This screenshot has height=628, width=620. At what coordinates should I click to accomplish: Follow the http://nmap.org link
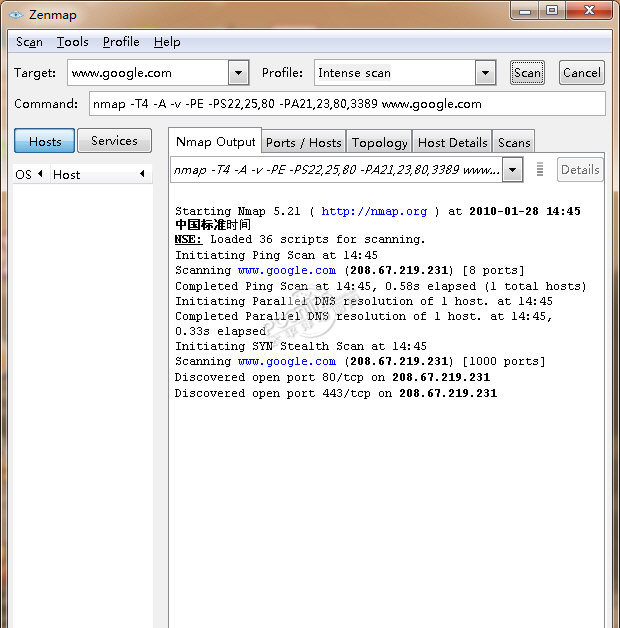click(374, 211)
